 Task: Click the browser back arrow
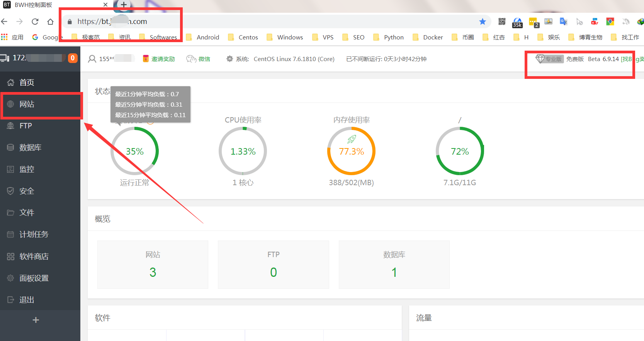pos(4,21)
